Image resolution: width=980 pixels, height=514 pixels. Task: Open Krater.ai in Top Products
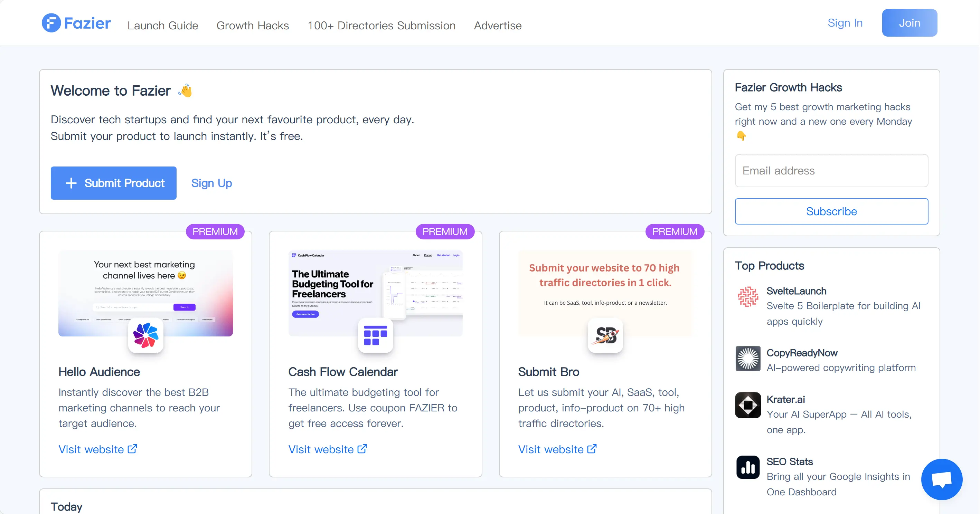785,400
